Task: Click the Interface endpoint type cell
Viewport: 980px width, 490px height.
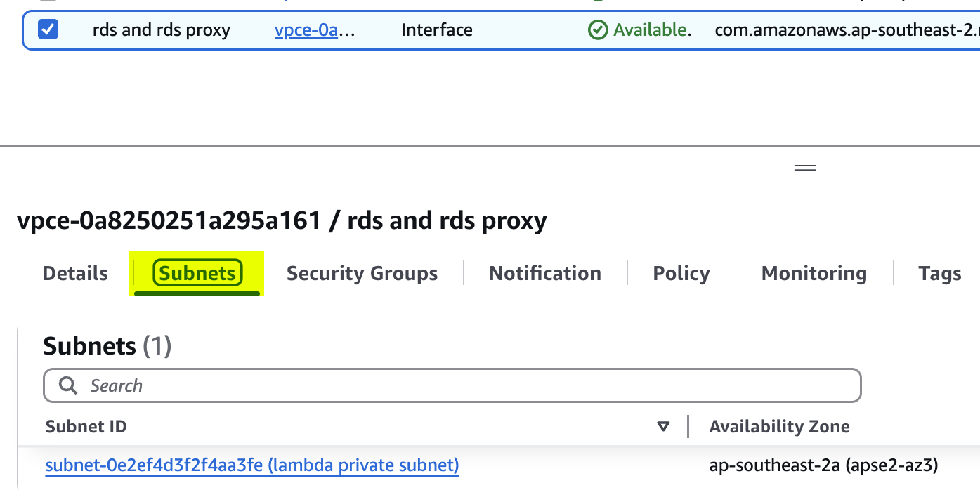Action: click(437, 30)
